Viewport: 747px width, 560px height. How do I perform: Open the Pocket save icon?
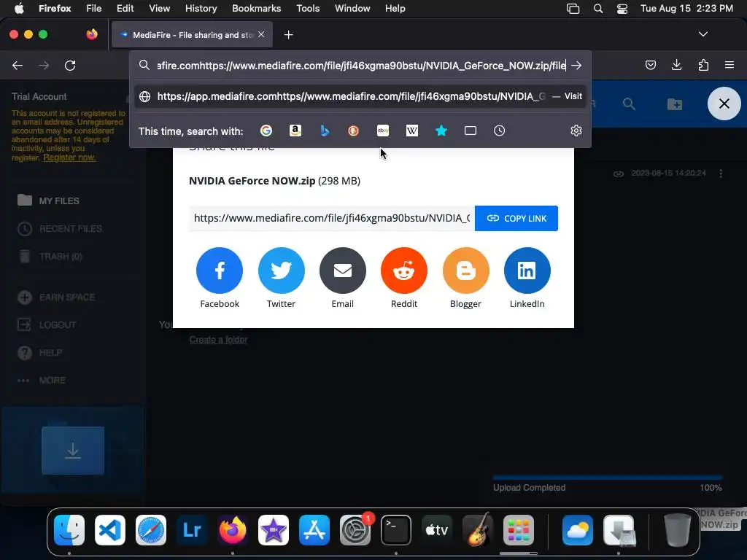point(650,65)
